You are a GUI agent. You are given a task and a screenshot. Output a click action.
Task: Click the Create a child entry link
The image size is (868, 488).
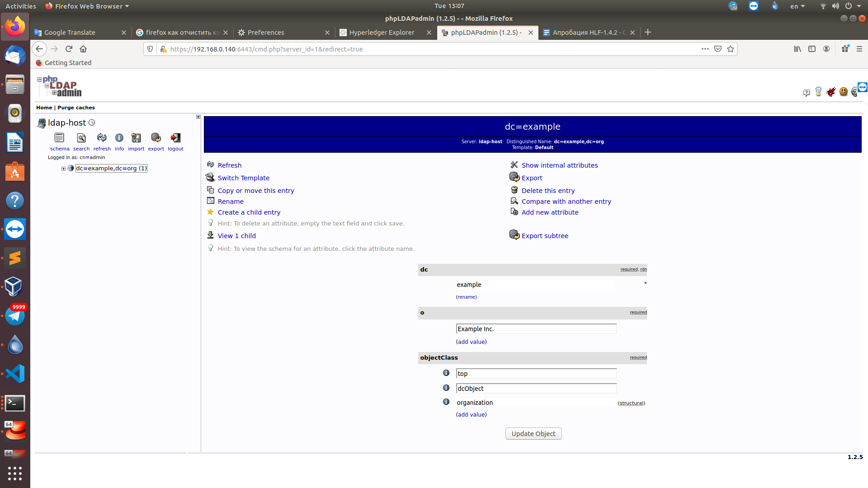click(x=249, y=212)
